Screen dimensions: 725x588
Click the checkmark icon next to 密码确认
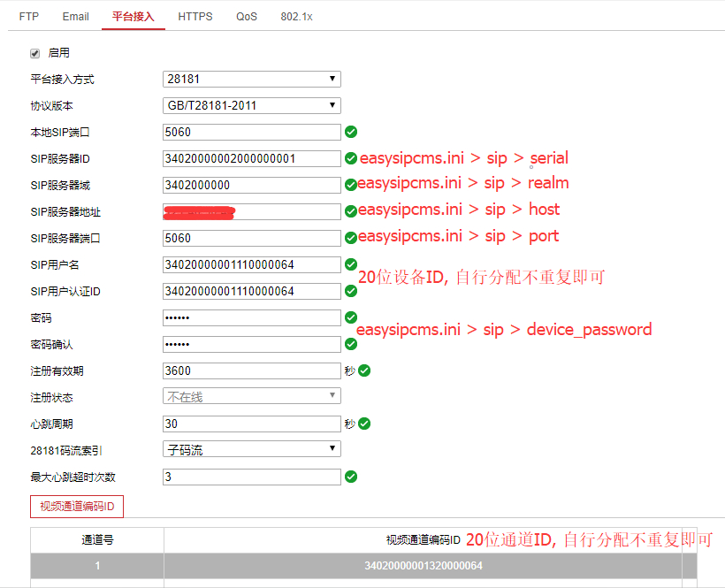[351, 344]
